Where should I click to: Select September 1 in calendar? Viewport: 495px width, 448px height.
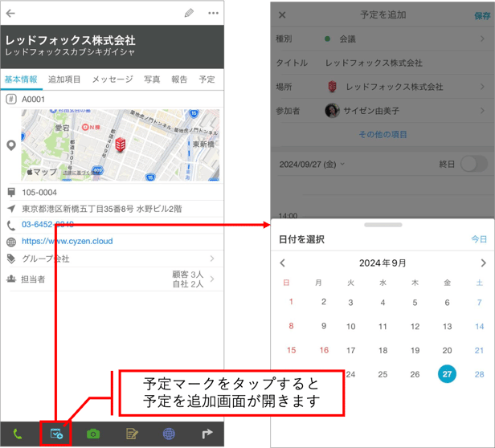coord(291,302)
